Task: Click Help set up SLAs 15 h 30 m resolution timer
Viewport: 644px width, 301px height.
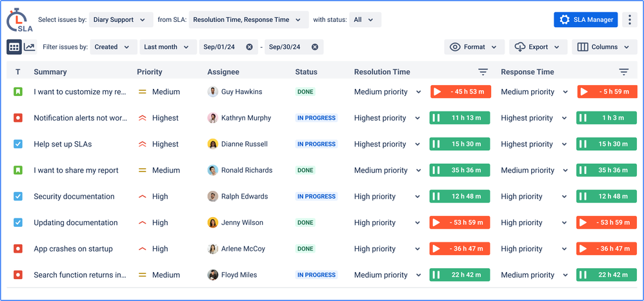Action: (x=460, y=144)
